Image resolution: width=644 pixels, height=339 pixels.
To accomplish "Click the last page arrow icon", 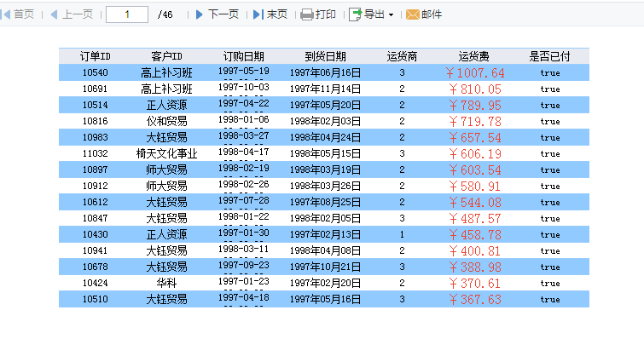I will coord(257,14).
